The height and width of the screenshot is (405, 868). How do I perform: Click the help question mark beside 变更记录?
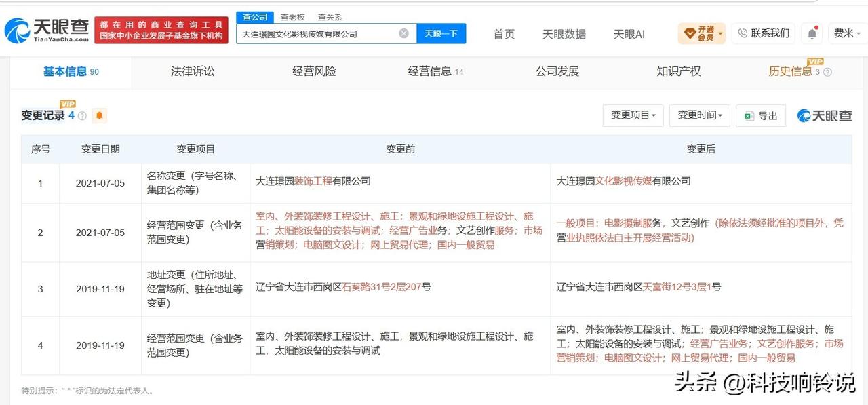coord(82,116)
